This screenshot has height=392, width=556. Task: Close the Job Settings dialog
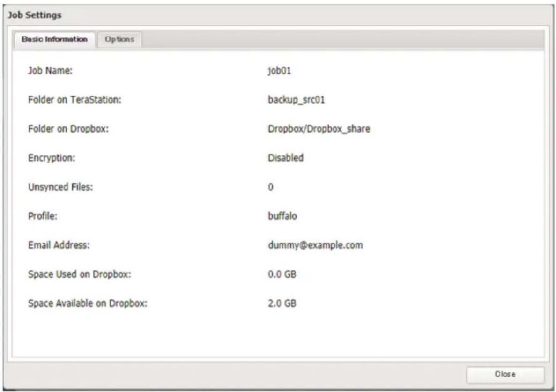505,374
